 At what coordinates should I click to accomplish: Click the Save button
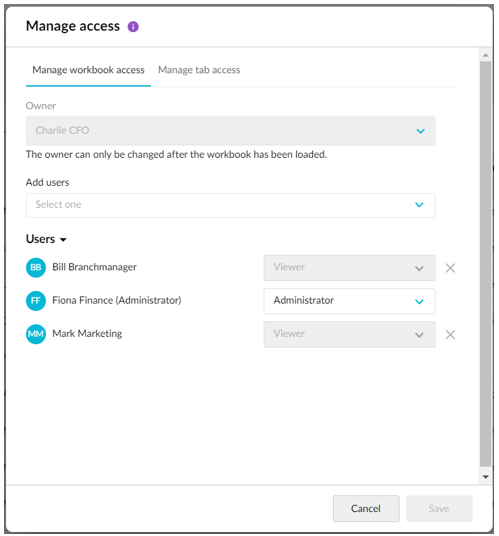439,508
